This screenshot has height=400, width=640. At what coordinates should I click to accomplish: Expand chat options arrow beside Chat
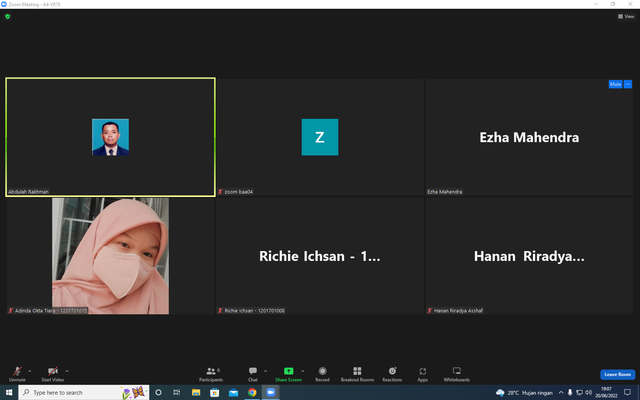[265, 371]
